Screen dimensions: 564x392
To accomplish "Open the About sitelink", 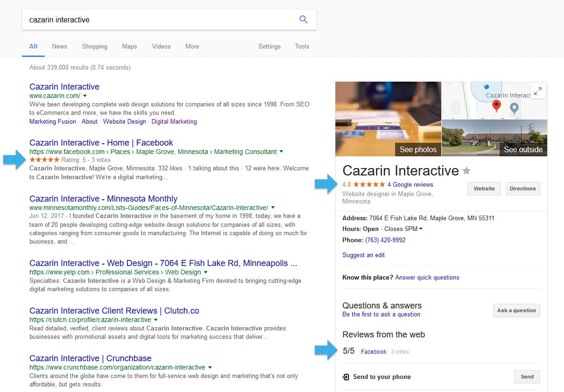I will (x=90, y=121).
